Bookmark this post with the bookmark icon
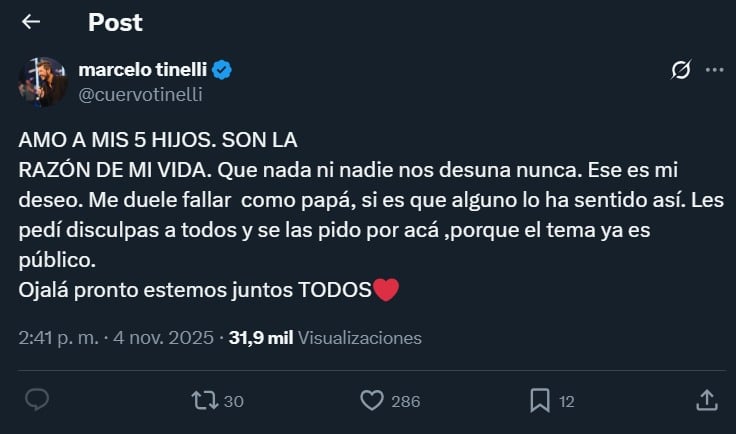This screenshot has height=434, width=736. click(x=540, y=400)
